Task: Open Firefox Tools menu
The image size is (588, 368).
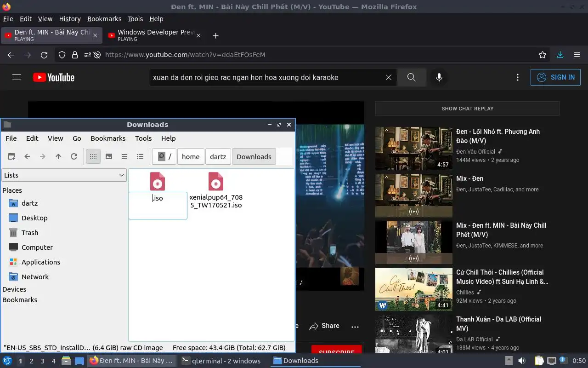Action: (136, 19)
